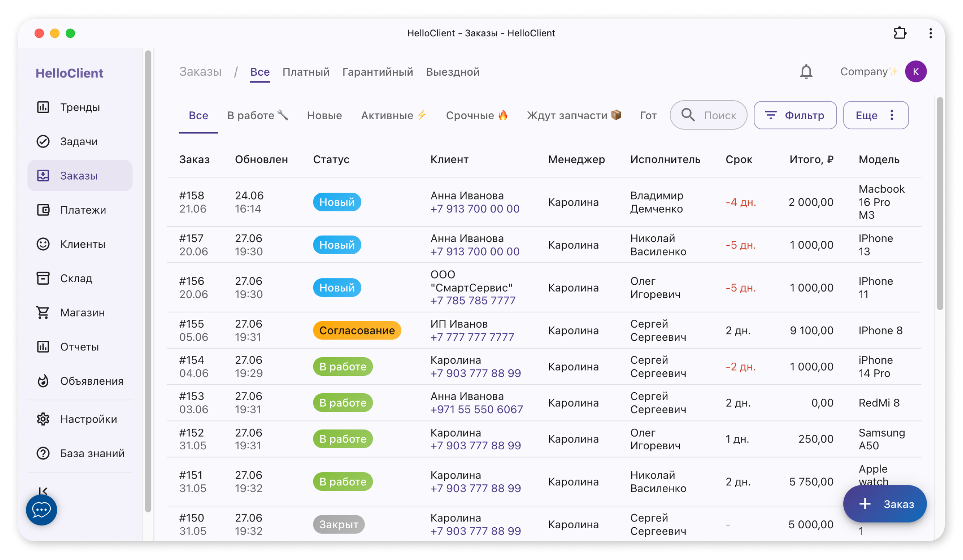The width and height of the screenshot is (963, 560).
Task: Select the partially visible Гот tab
Action: 648,115
